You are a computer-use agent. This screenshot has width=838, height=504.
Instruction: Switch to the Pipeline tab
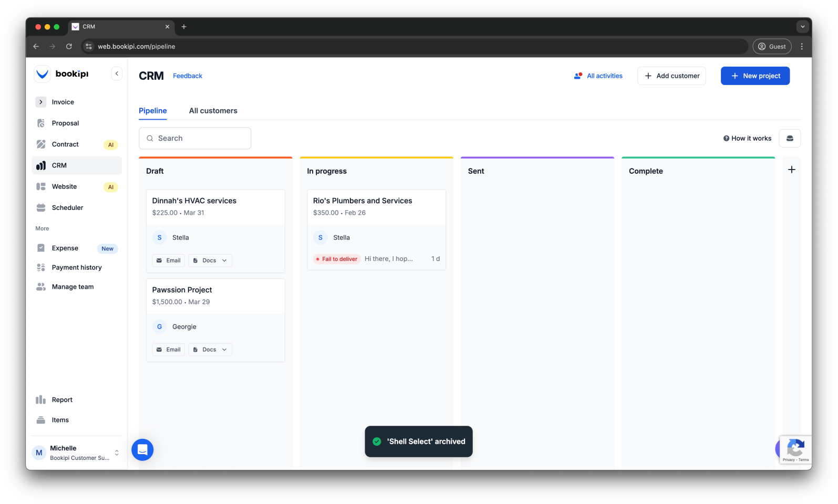[x=153, y=111]
